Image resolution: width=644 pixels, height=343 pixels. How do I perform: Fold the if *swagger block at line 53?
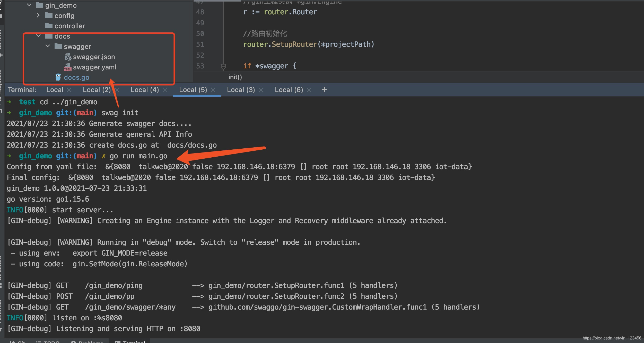223,67
